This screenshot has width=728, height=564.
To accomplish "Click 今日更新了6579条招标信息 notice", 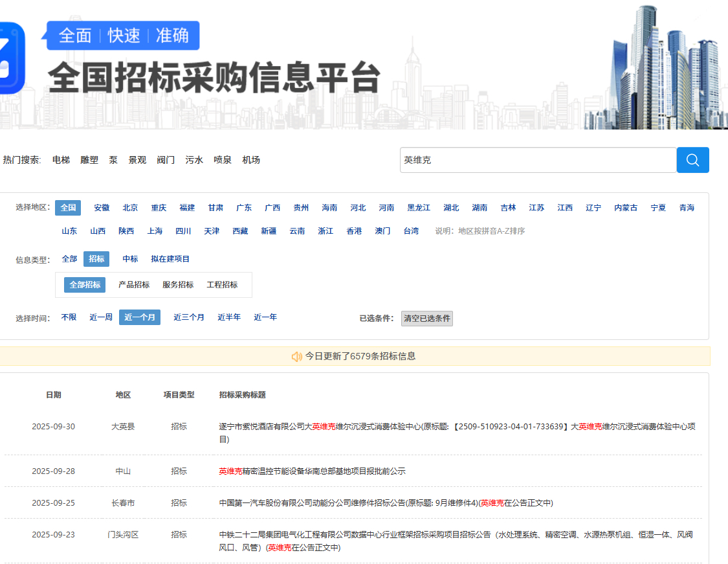I will pyautogui.click(x=360, y=356).
